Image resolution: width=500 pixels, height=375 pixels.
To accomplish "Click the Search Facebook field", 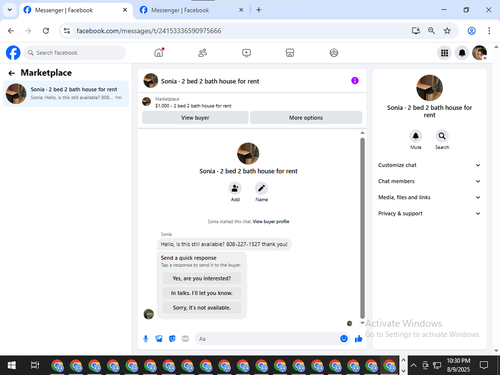I will pyautogui.click(x=75, y=53).
